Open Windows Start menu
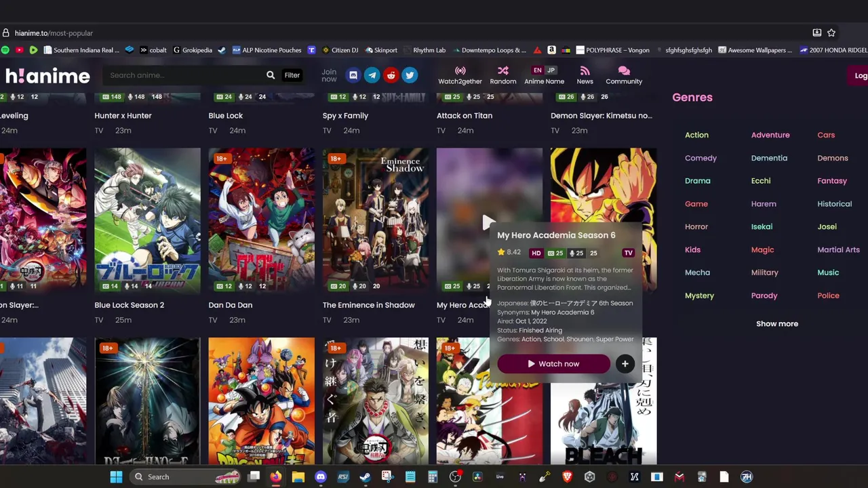The height and width of the screenshot is (488, 868). (116, 476)
